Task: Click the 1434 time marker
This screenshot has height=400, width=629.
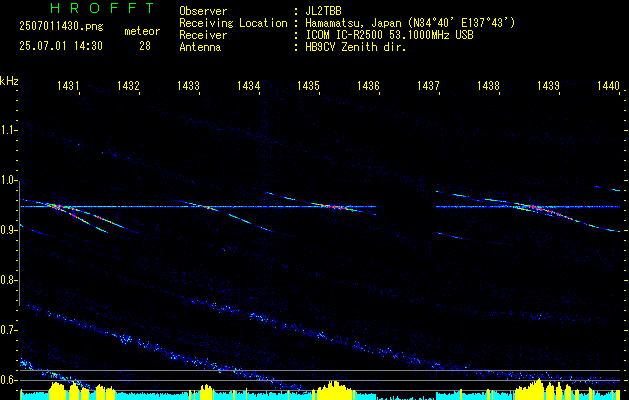Action: tap(248, 85)
